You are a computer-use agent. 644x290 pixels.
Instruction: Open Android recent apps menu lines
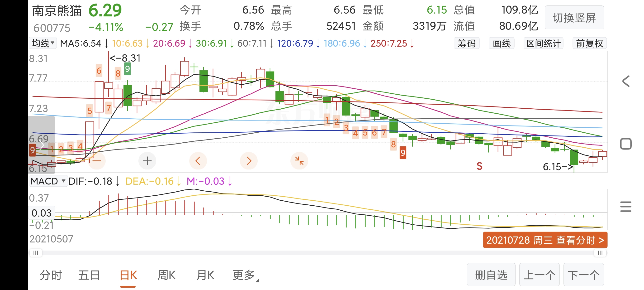[x=626, y=207]
